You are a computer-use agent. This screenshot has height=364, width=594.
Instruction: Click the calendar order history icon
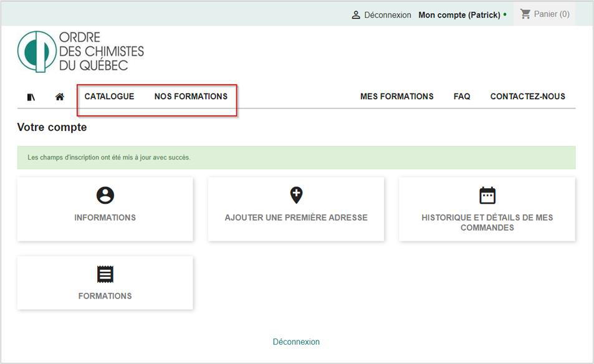click(x=487, y=196)
